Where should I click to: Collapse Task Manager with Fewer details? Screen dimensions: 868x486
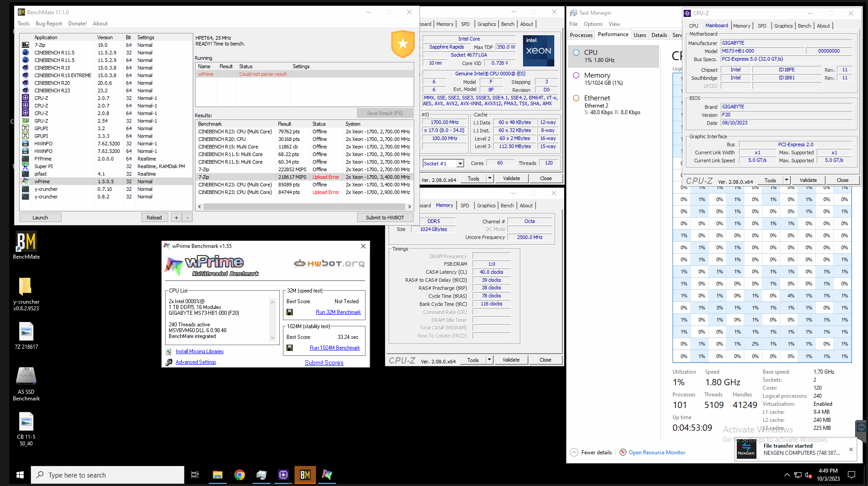(x=591, y=452)
